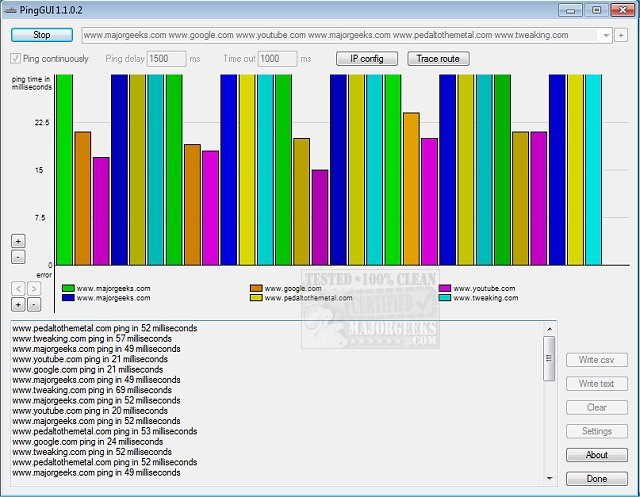
Task: Select log line 'www.google.com ping in 24 milliseconds'
Action: point(88,442)
